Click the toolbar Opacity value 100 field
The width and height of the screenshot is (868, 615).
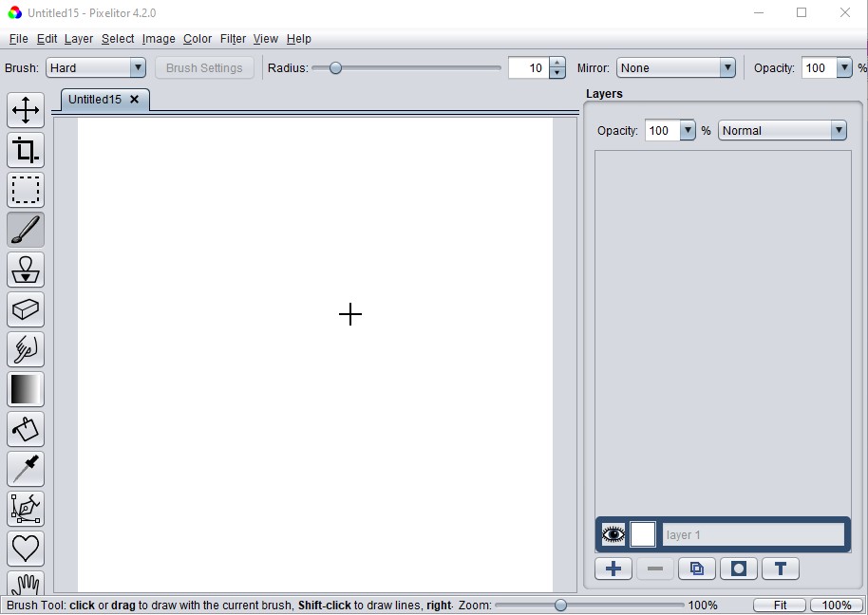point(820,68)
